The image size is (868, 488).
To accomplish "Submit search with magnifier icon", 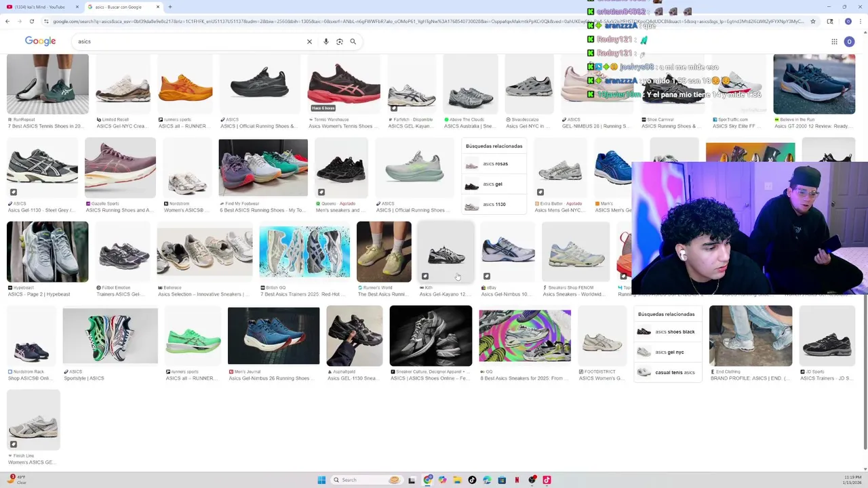I will (x=353, y=41).
